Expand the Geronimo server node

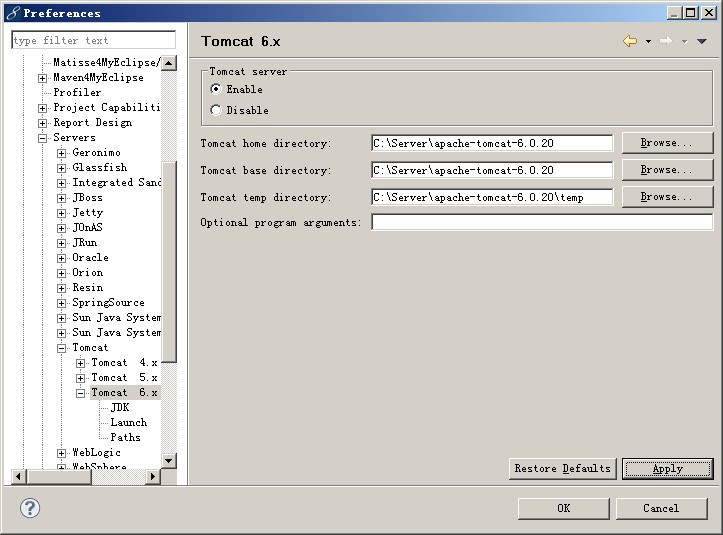coord(61,153)
